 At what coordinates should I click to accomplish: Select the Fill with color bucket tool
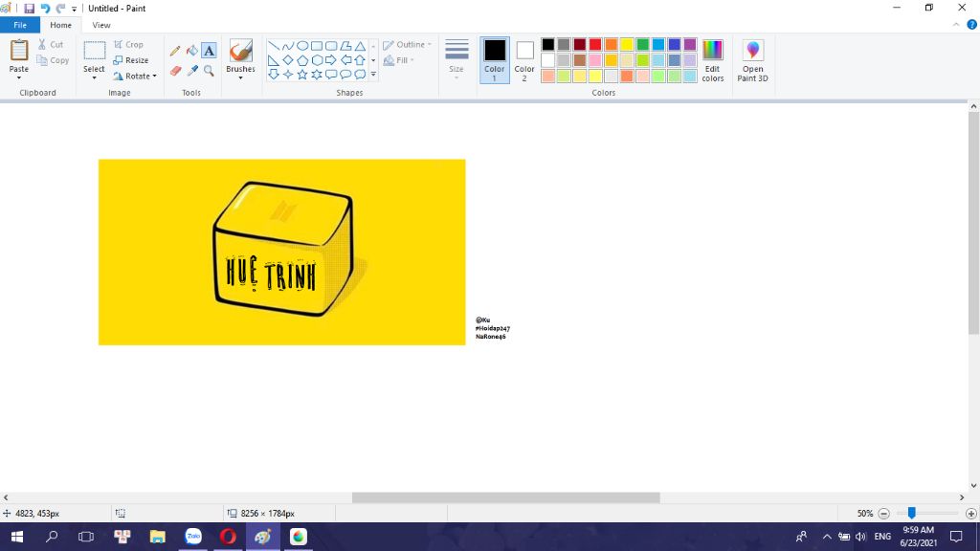tap(192, 51)
